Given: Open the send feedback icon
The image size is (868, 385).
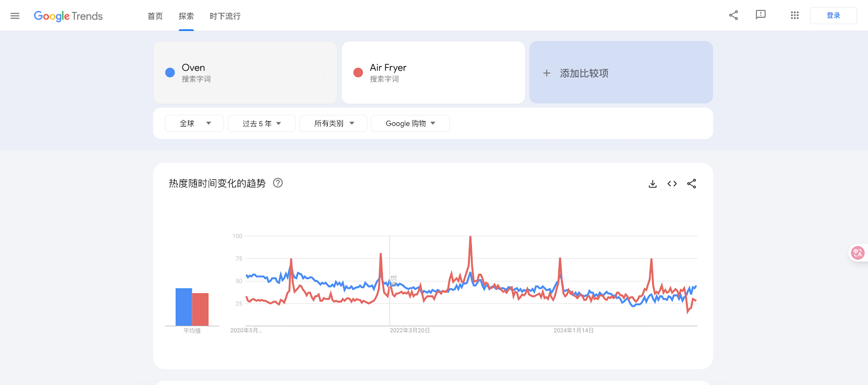Looking at the screenshot, I should (761, 15).
